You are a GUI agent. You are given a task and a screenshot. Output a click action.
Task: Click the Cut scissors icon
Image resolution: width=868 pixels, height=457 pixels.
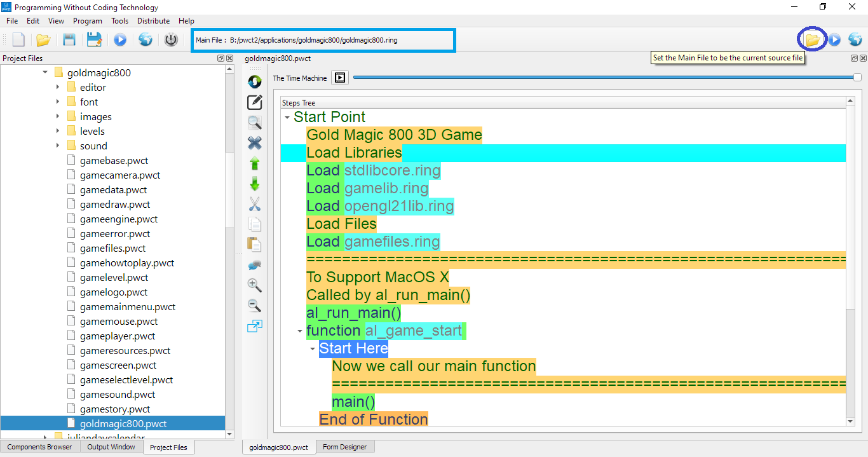click(255, 204)
